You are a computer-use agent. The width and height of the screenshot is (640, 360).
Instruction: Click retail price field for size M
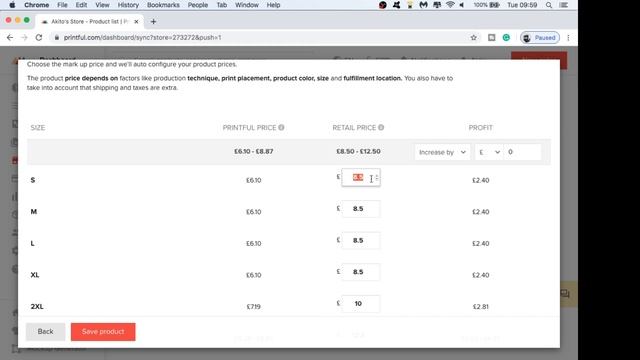point(360,209)
